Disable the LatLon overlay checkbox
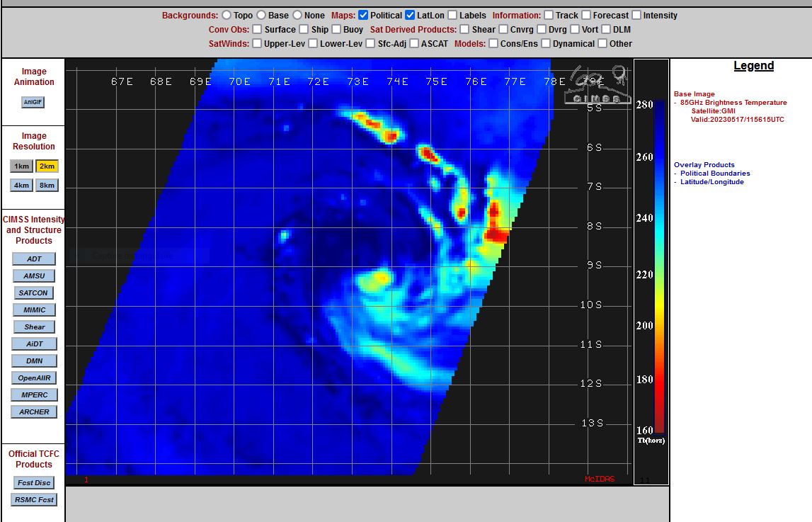812x522 pixels. coord(410,16)
